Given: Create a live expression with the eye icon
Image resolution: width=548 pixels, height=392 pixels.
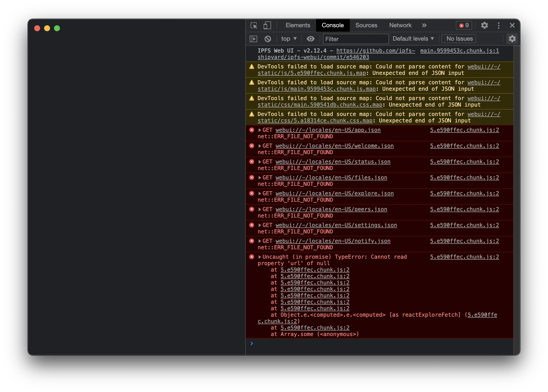Looking at the screenshot, I should coord(310,39).
